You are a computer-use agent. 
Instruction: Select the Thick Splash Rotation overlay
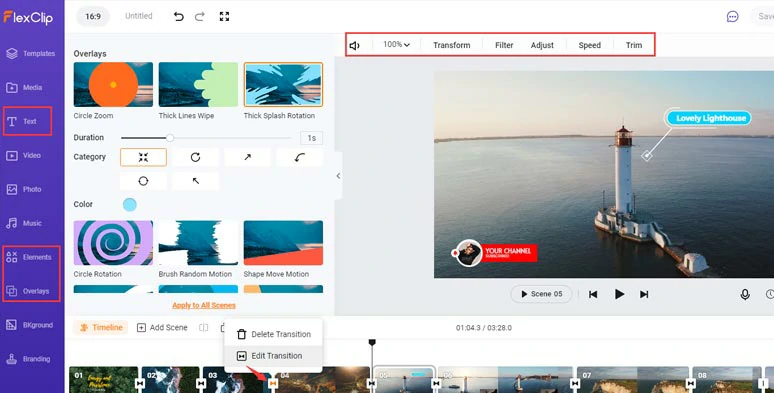coord(283,84)
